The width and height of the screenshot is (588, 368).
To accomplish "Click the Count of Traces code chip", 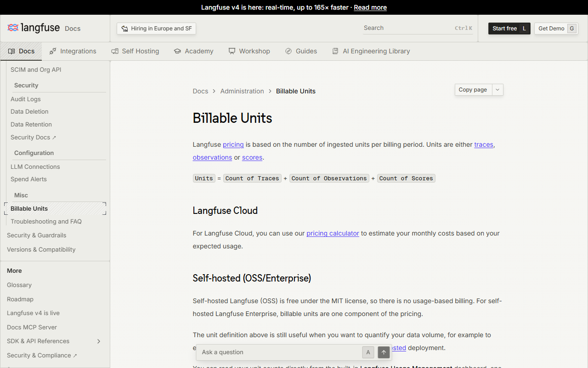I will click(252, 178).
